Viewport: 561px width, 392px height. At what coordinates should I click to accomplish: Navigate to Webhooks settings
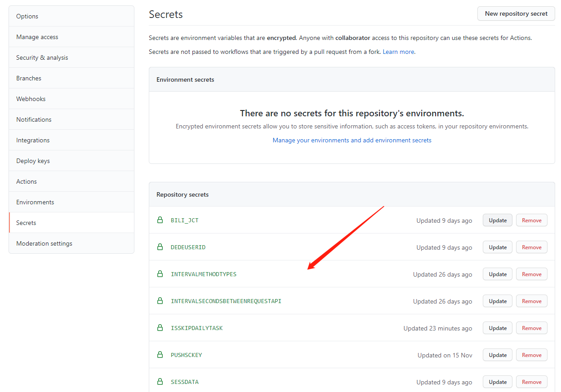tap(31, 99)
